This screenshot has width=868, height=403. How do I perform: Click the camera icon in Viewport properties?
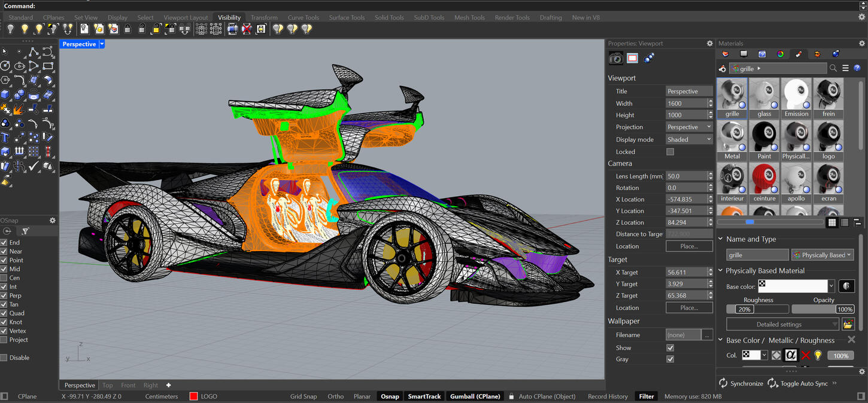(x=615, y=57)
